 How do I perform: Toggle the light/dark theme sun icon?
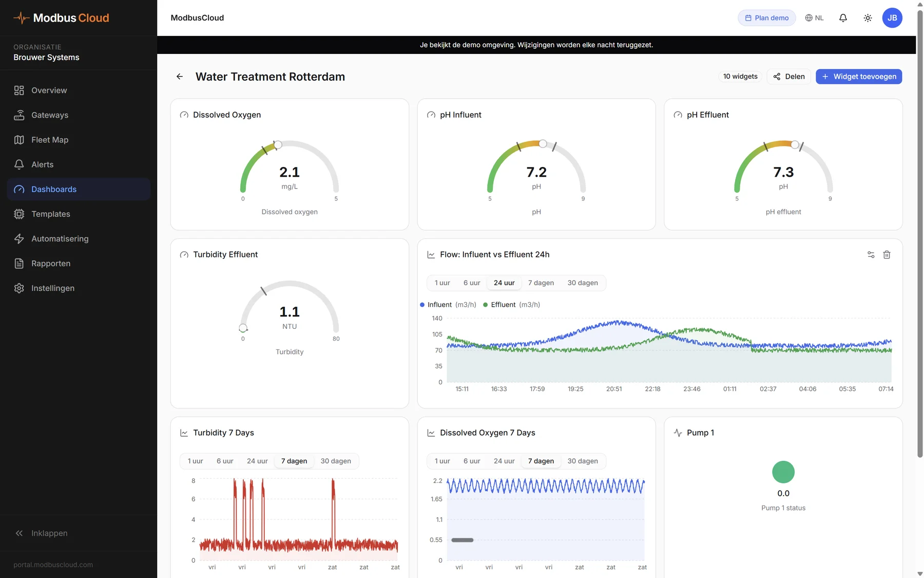tap(868, 18)
